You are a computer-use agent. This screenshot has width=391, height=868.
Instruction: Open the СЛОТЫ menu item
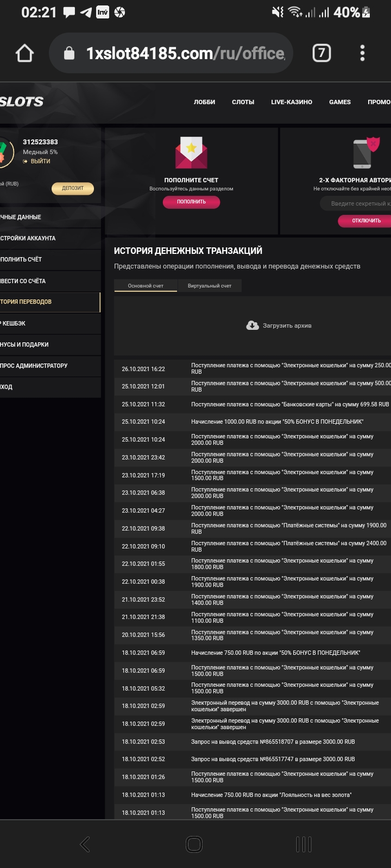pos(243,102)
